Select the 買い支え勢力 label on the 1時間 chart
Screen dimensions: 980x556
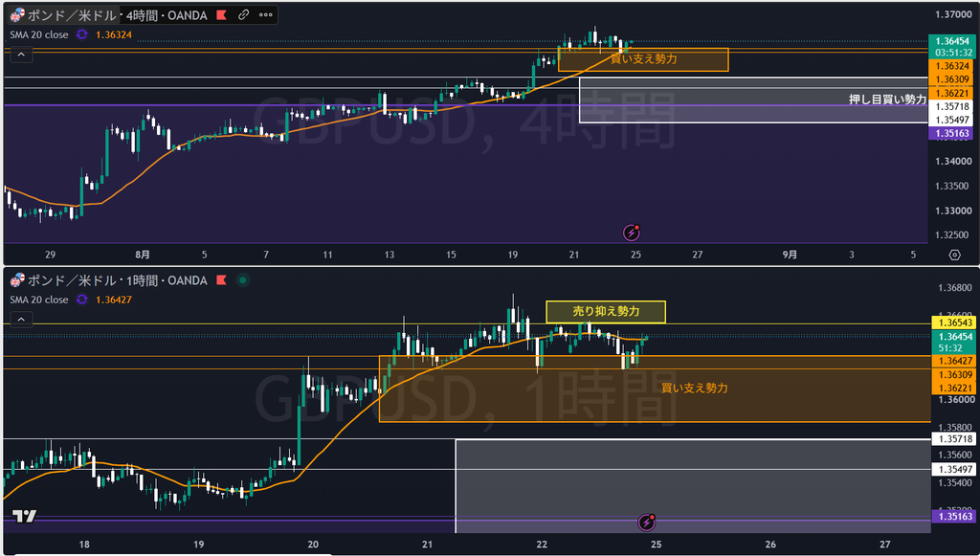[695, 388]
